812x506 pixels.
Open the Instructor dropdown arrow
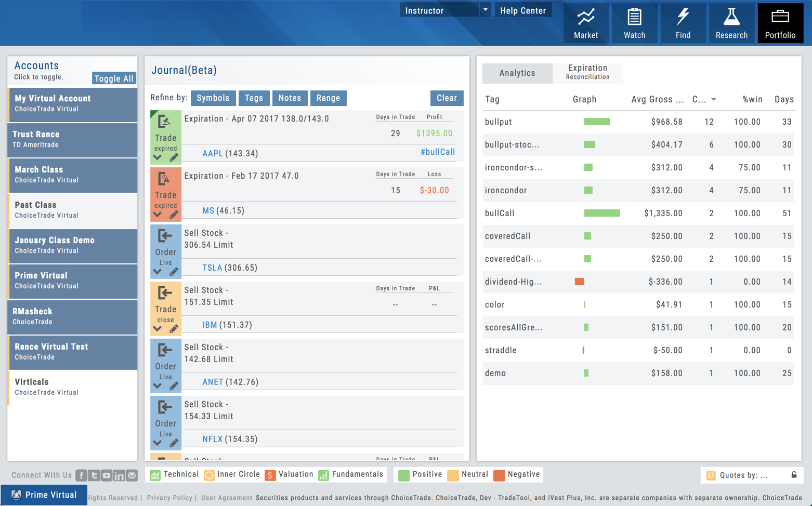[485, 10]
